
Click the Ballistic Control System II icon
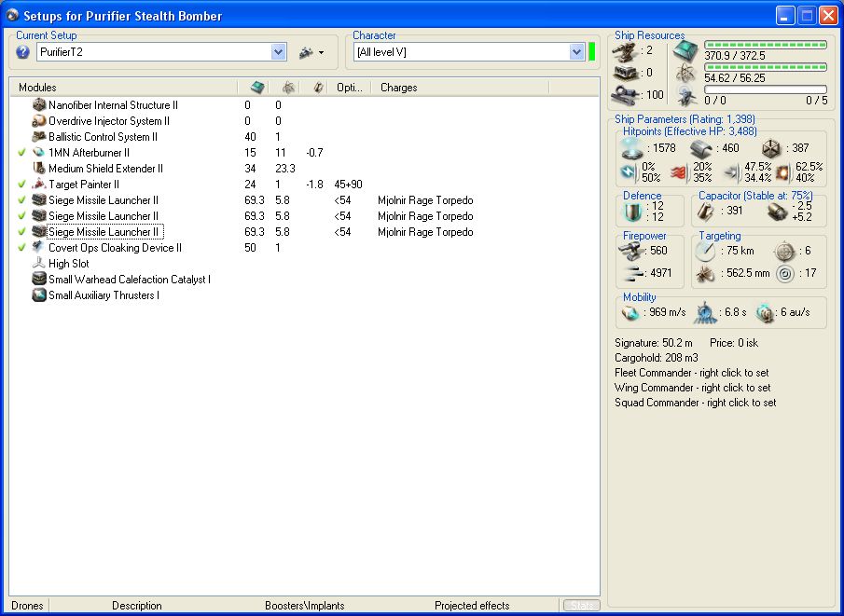(x=39, y=137)
